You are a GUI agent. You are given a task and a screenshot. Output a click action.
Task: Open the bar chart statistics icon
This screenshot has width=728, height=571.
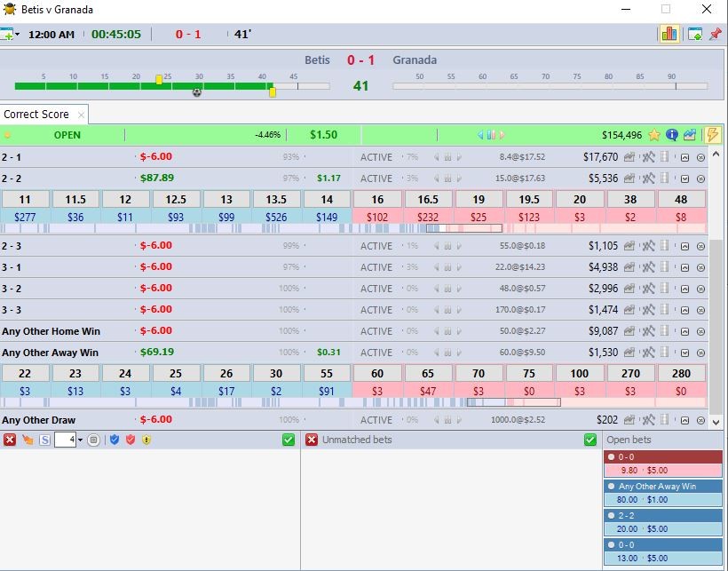(669, 34)
